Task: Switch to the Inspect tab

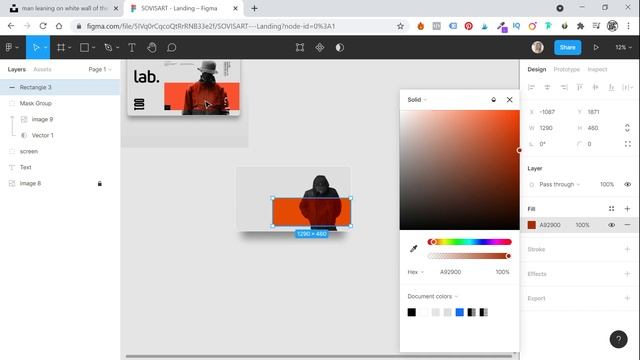Action: click(597, 69)
